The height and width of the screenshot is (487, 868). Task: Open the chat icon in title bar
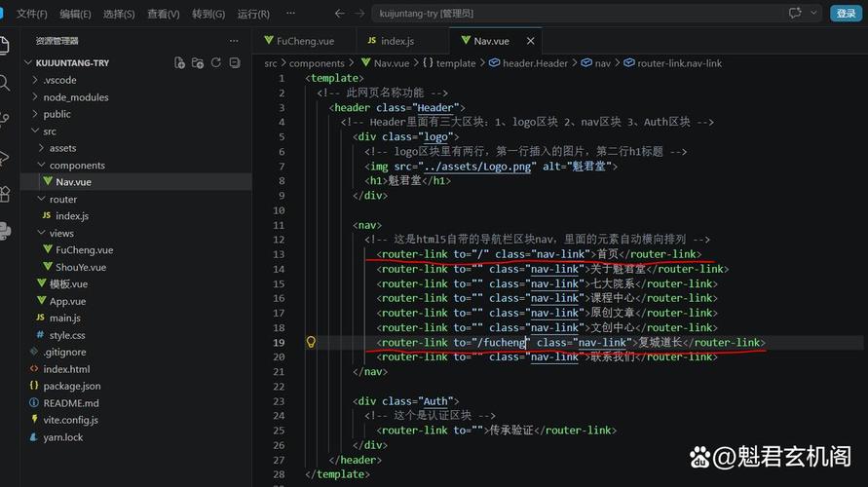point(795,14)
